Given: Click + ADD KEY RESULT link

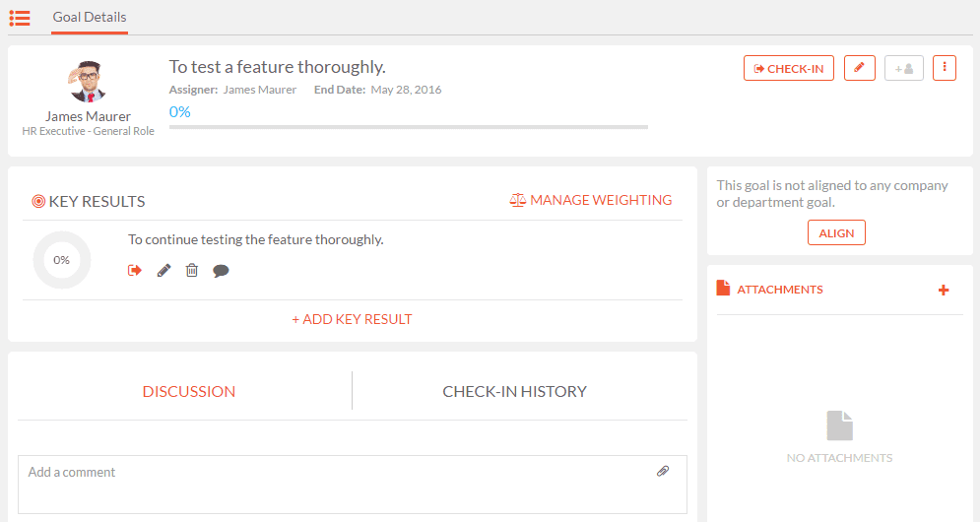Looking at the screenshot, I should coord(352,319).
